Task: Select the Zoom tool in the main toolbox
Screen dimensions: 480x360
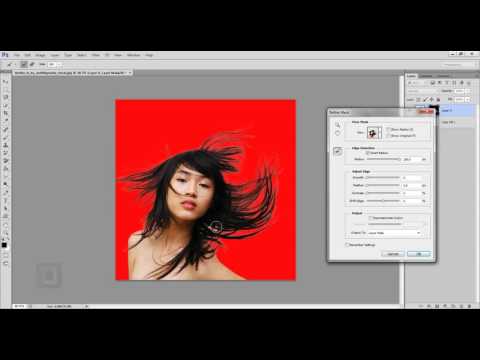Action: (x=5, y=233)
